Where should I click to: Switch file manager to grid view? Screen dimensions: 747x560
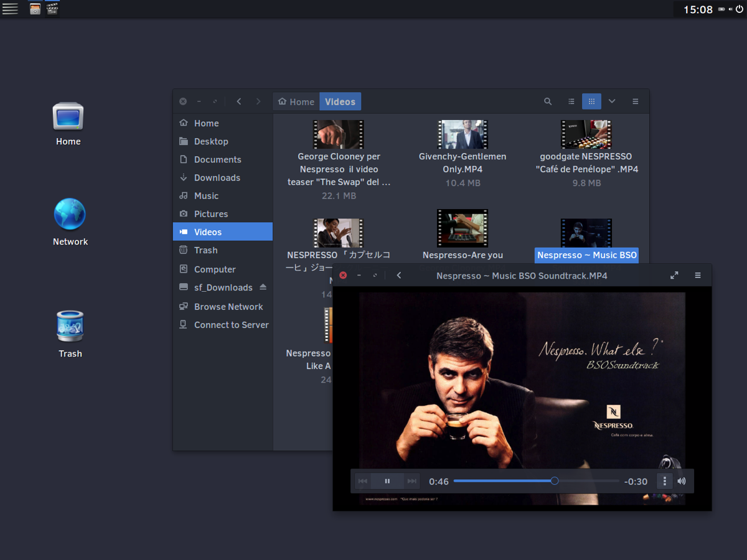tap(591, 101)
